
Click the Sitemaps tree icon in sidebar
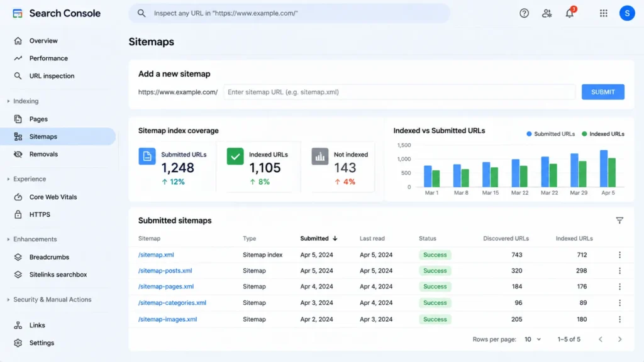tap(18, 136)
